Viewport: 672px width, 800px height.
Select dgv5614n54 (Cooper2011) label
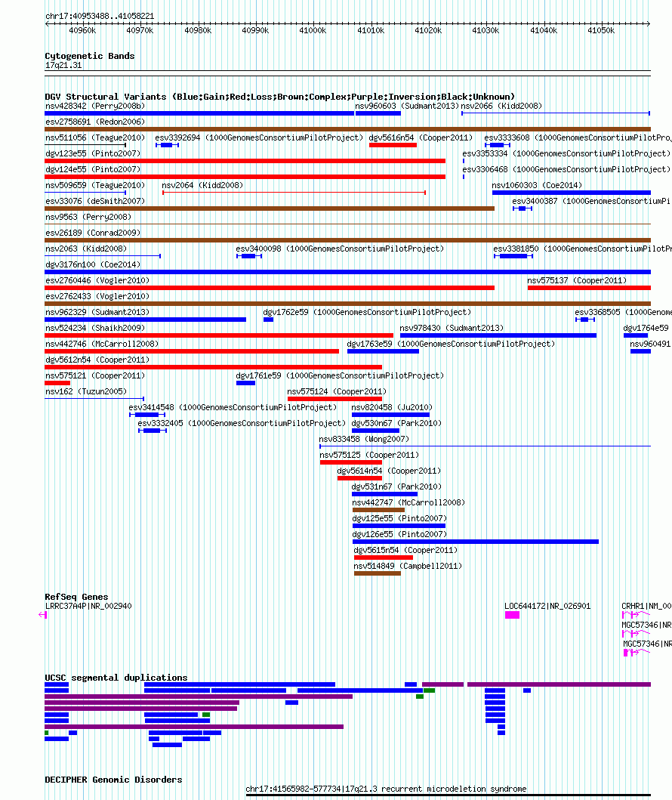click(389, 471)
